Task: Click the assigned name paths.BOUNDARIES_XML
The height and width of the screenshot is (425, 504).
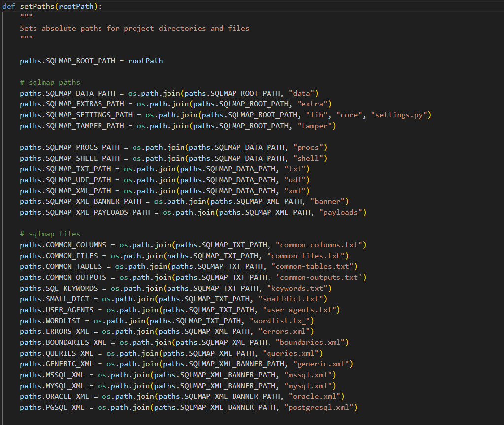Action: coord(63,342)
